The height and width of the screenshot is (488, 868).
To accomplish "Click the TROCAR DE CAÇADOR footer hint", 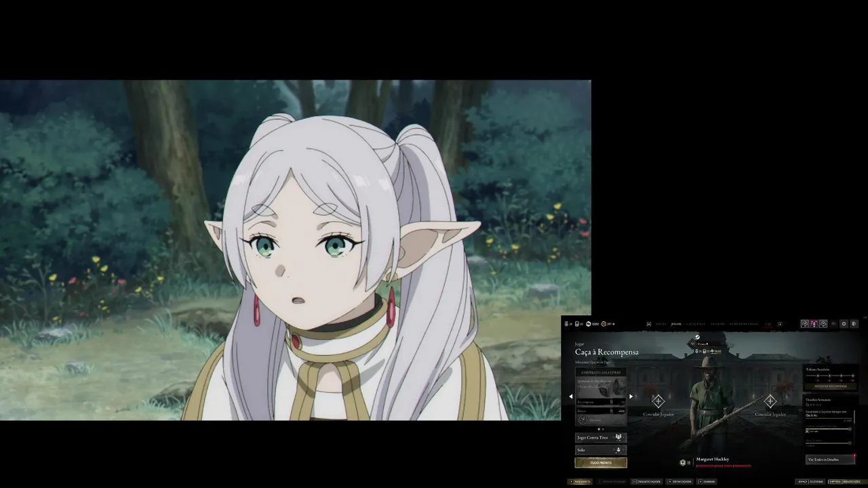I will (646, 482).
